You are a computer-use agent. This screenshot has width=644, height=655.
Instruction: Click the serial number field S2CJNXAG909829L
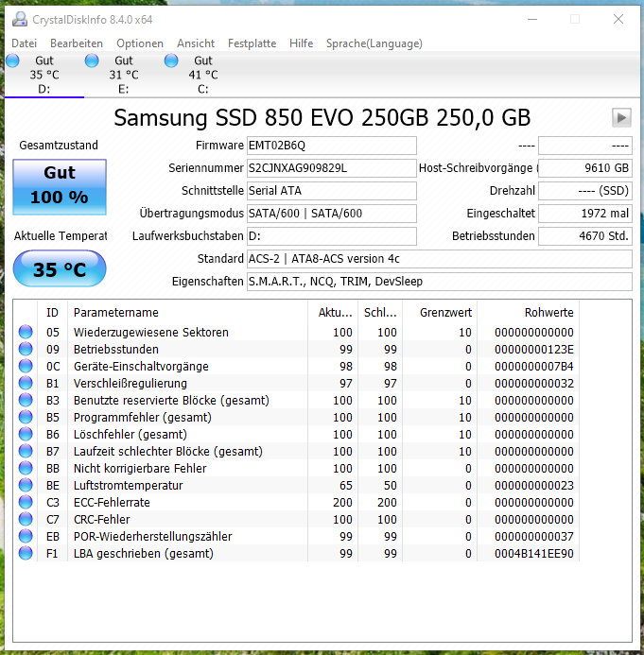331,168
